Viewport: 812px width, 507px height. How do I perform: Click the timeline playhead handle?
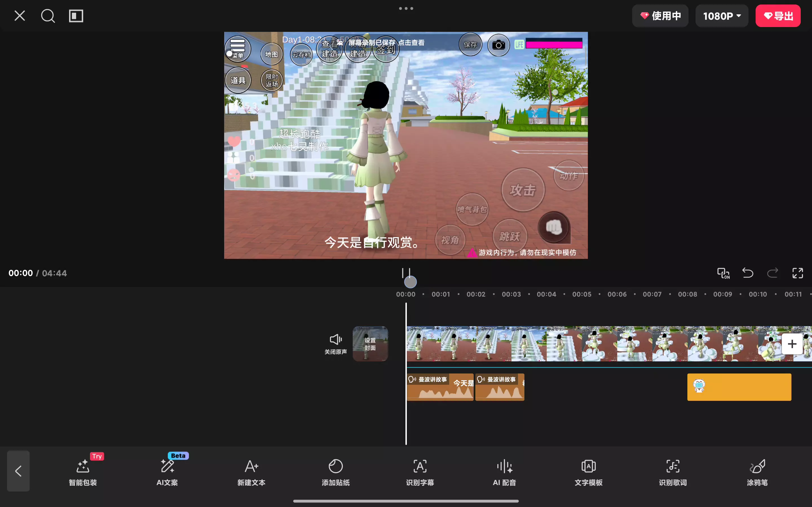[410, 282]
